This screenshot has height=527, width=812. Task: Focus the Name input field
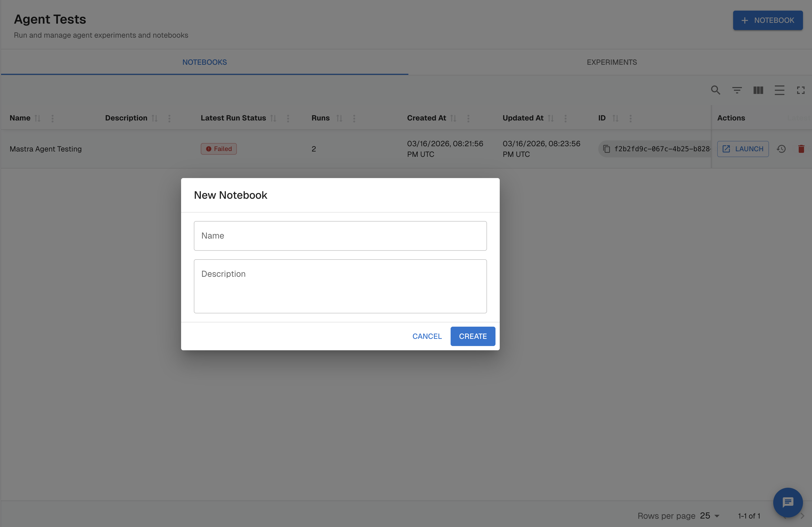click(x=340, y=236)
